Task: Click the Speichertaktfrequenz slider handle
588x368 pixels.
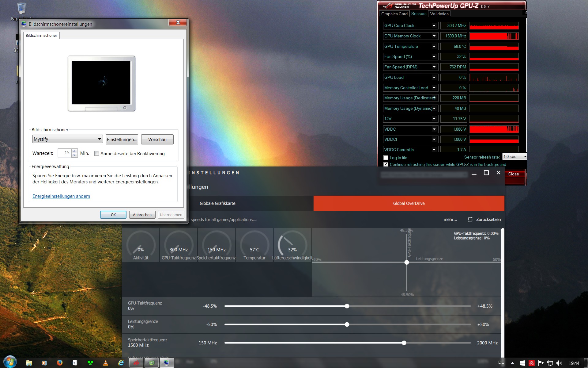Action: (x=404, y=343)
